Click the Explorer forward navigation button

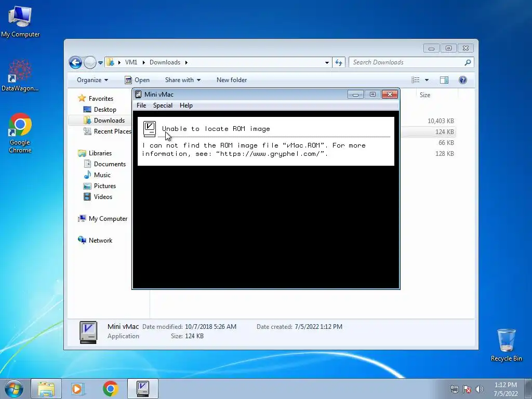(90, 62)
